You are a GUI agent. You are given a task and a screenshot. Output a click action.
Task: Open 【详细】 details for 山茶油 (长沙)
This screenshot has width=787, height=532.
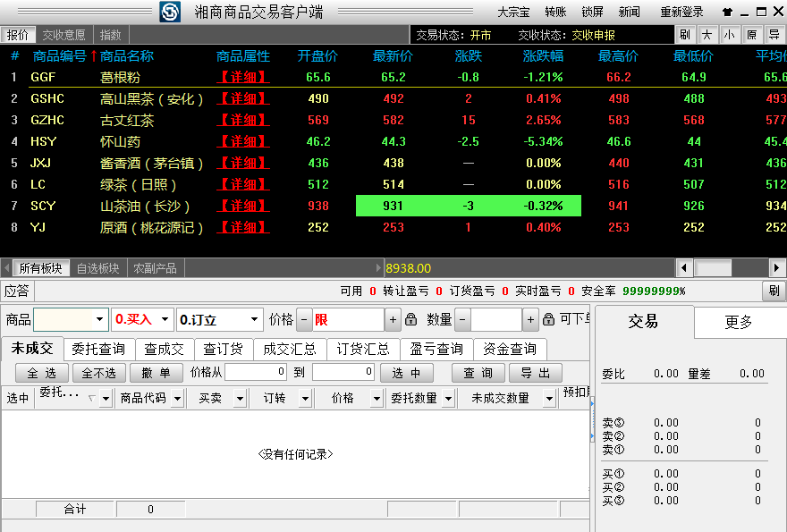point(242,206)
